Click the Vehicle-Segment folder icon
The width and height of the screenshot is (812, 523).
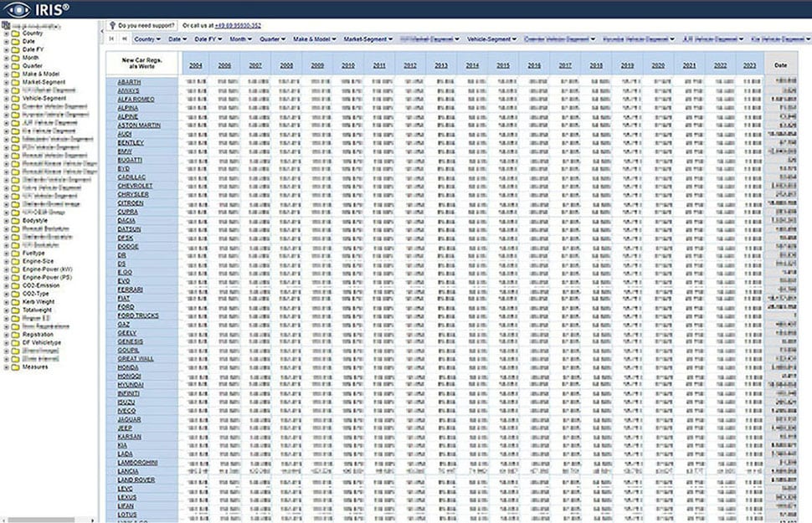[16, 99]
